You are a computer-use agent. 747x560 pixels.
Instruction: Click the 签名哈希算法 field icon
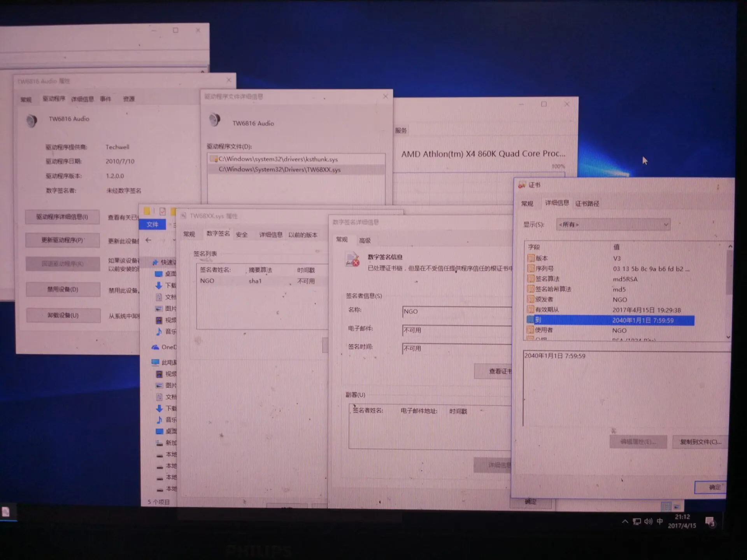pos(531,289)
